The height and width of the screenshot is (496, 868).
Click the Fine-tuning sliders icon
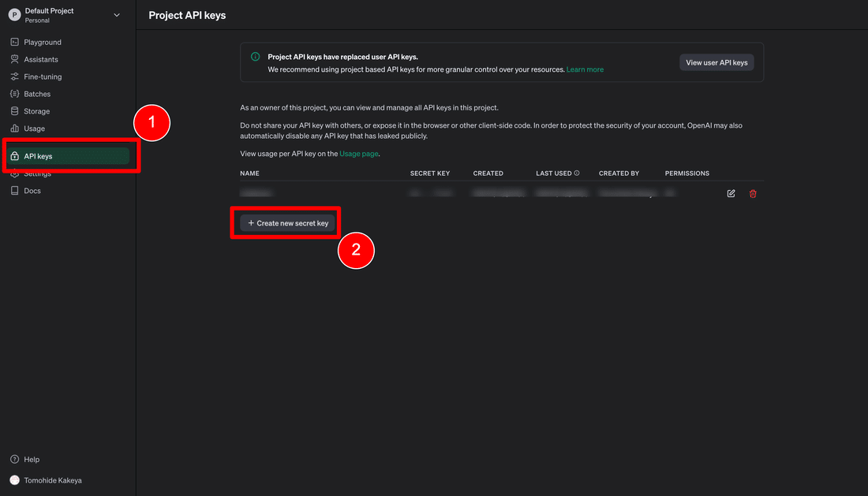pyautogui.click(x=15, y=76)
